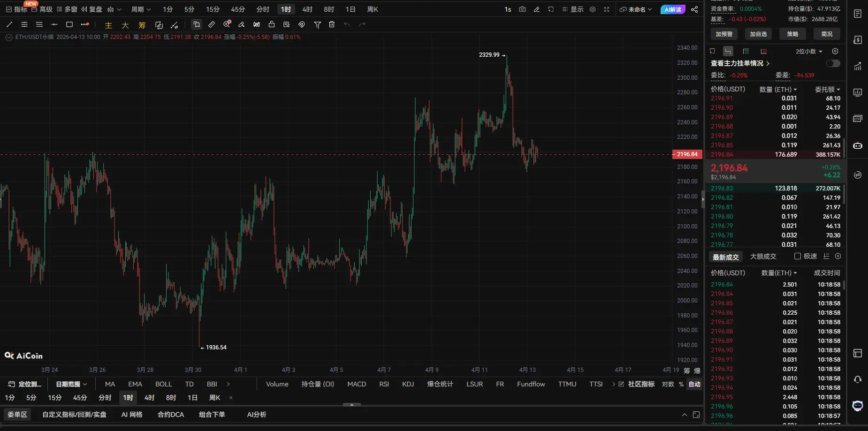
Task: Open the document icon in right sidebar
Action: [x=858, y=14]
